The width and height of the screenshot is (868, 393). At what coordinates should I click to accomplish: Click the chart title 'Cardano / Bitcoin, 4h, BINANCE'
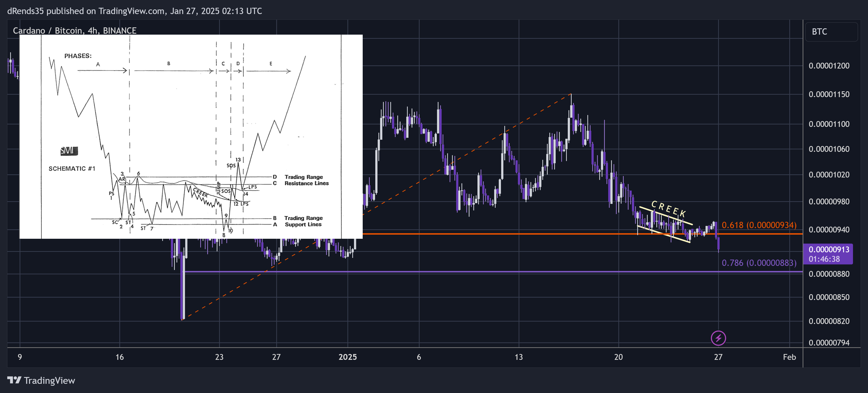[x=75, y=31]
